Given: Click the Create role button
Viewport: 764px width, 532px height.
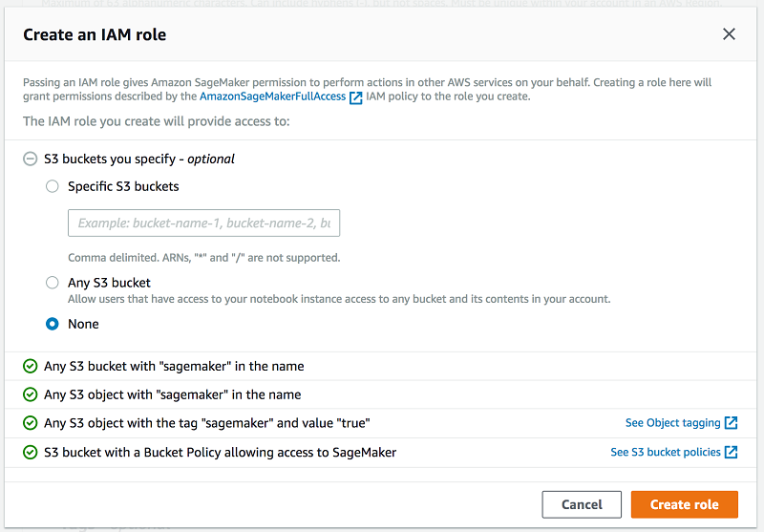Looking at the screenshot, I should click(x=684, y=504).
